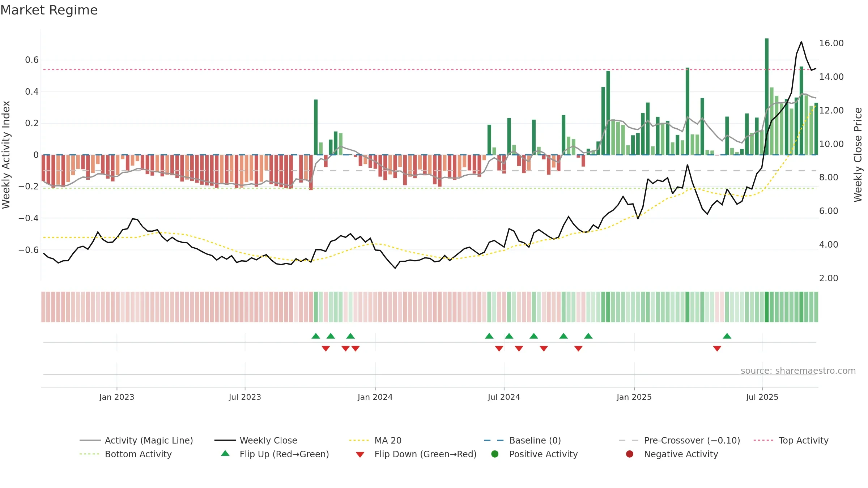This screenshot has height=488, width=868.
Task: Toggle the Baseline (0) legend entry
Action: [x=522, y=440]
